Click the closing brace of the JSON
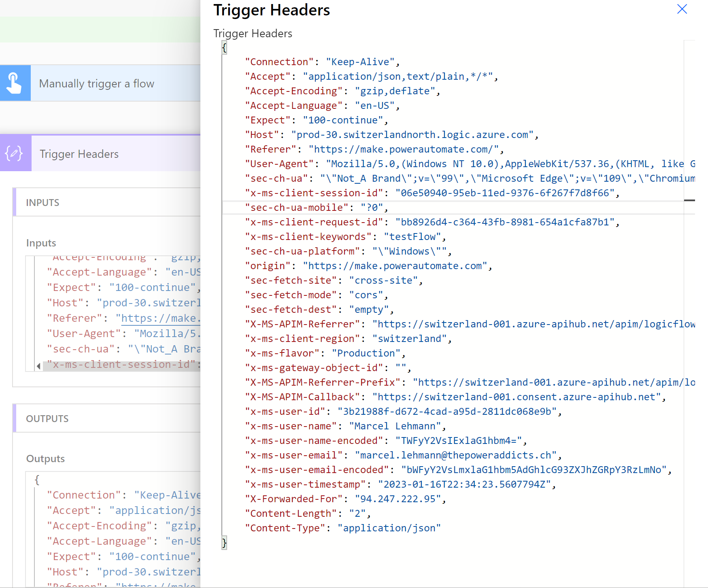Viewport: 708px width, 588px height. [x=224, y=543]
